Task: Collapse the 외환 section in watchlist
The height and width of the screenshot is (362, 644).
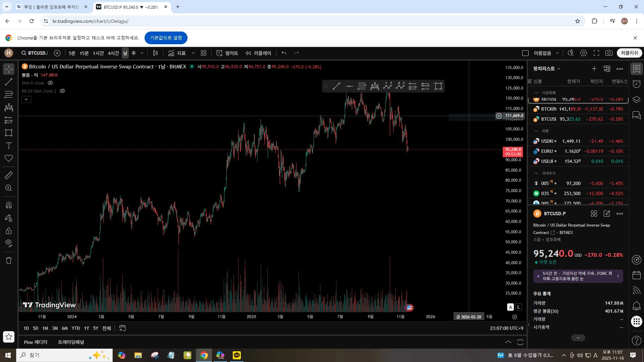Action: coord(536,131)
